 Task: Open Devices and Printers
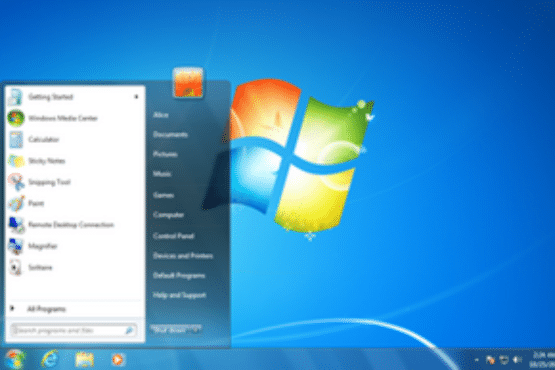[x=183, y=256]
